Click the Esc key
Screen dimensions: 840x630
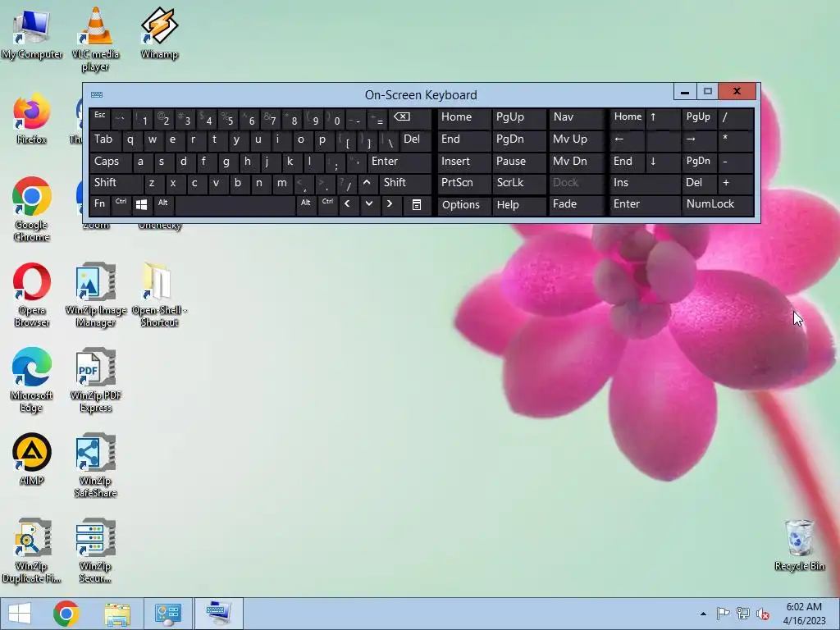pos(99,118)
